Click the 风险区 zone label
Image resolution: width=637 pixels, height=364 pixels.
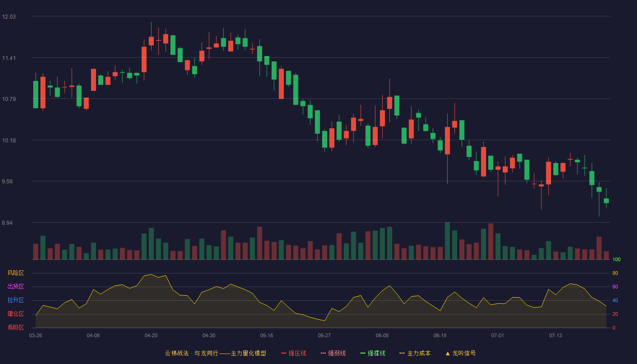[x=15, y=273]
